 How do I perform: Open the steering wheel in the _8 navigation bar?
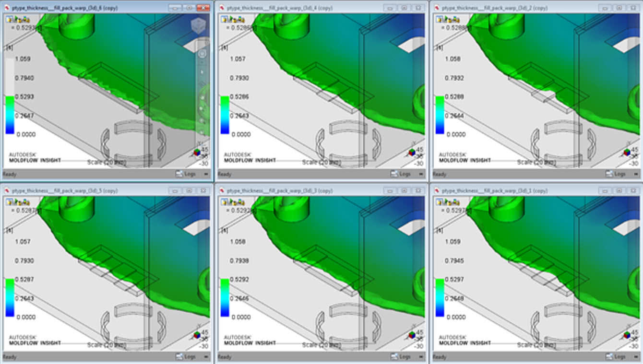click(x=202, y=54)
